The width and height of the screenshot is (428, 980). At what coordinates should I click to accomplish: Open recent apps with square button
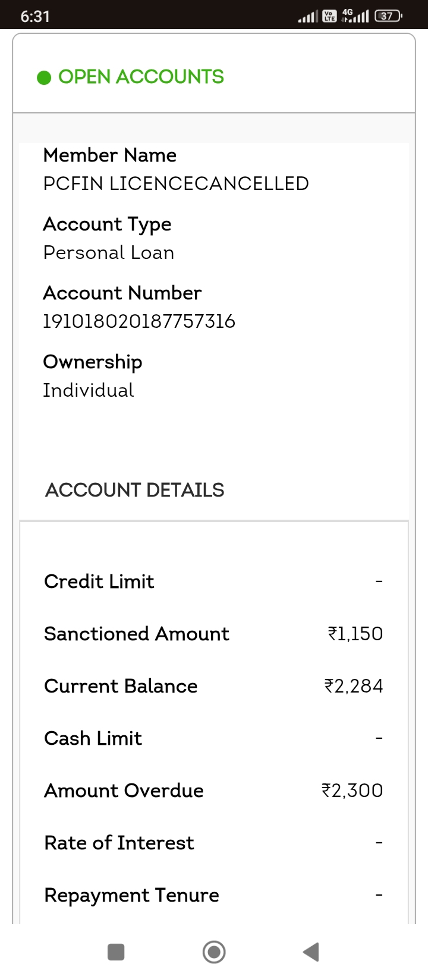pyautogui.click(x=116, y=952)
